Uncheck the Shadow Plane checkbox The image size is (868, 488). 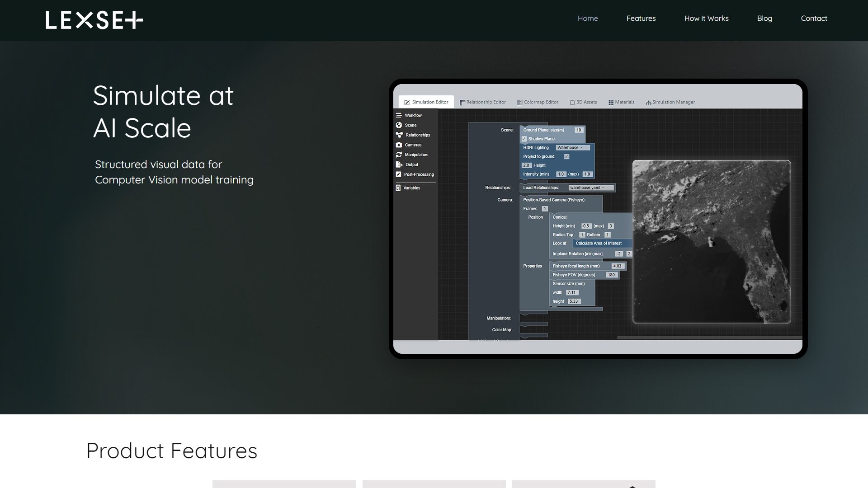pyautogui.click(x=524, y=139)
